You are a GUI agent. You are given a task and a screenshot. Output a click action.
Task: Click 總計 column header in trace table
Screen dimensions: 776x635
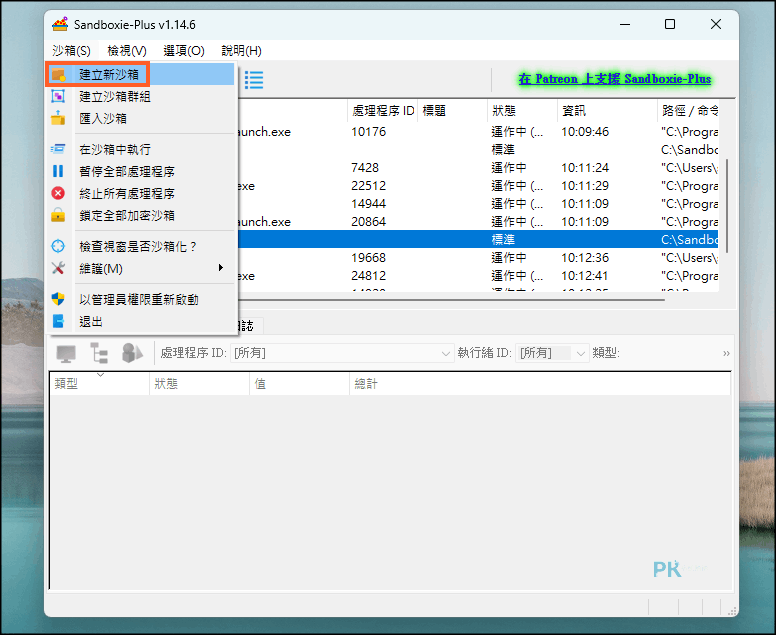point(540,384)
